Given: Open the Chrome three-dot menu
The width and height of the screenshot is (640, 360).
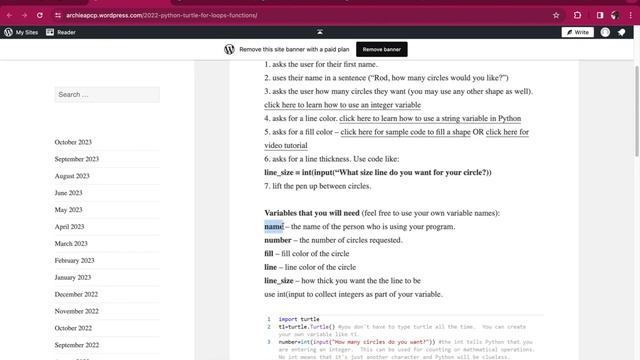Looking at the screenshot, I should (x=631, y=16).
